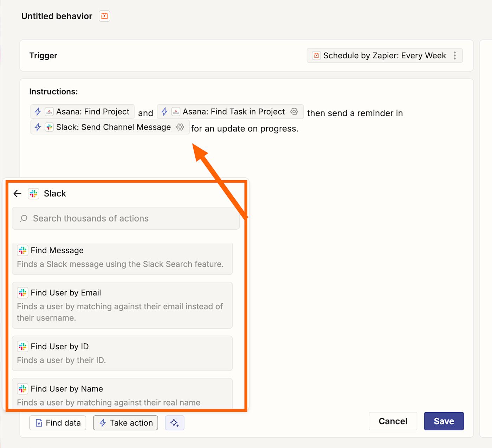Click the schedule icon beside Untitled behavior
The height and width of the screenshot is (448, 492).
(x=104, y=16)
